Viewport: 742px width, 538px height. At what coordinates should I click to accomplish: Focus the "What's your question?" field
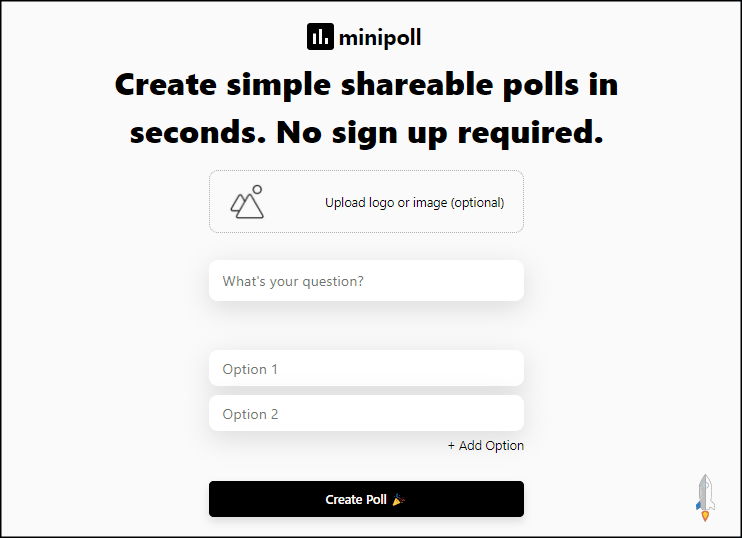pyautogui.click(x=366, y=281)
